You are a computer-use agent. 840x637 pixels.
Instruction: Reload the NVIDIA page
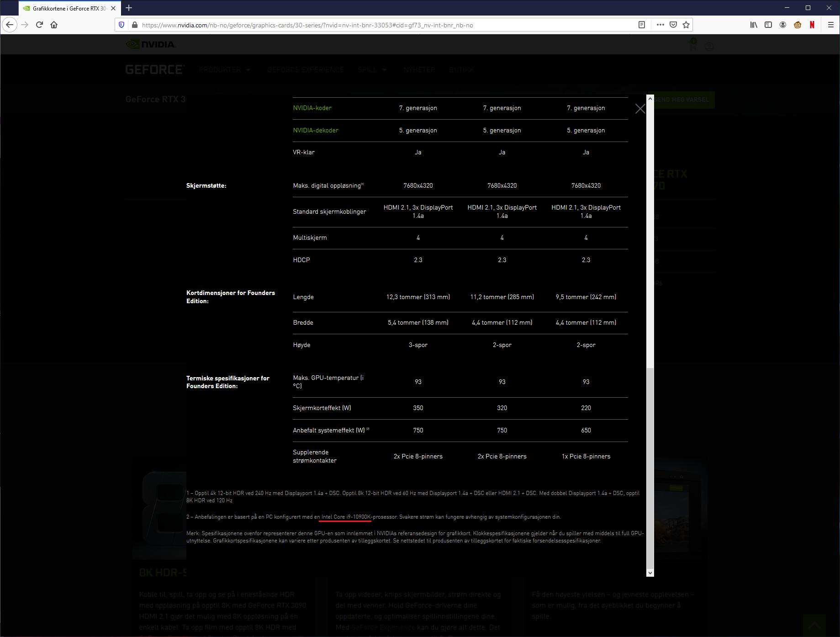point(39,25)
